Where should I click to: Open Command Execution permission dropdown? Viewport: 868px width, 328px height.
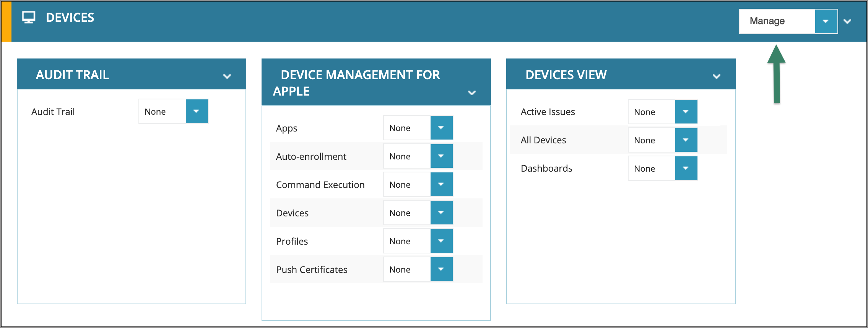click(x=441, y=184)
